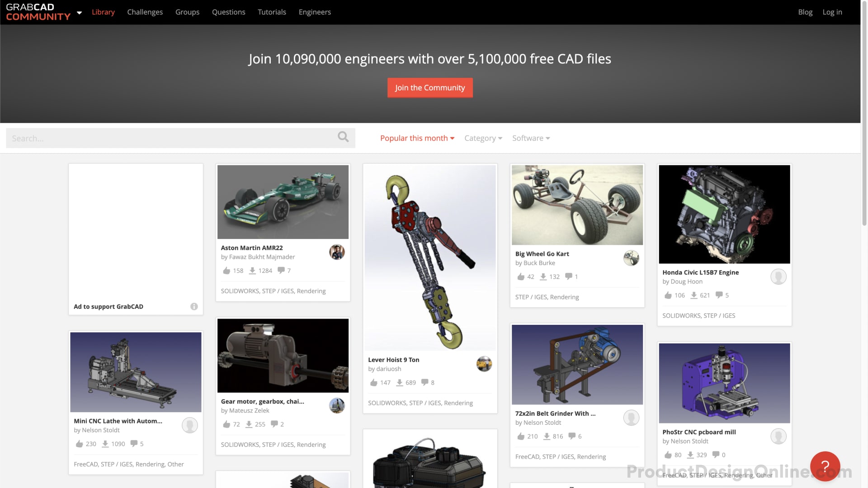This screenshot has height=488, width=868.
Task: Select the Challenges navigation tab
Action: pos(145,12)
